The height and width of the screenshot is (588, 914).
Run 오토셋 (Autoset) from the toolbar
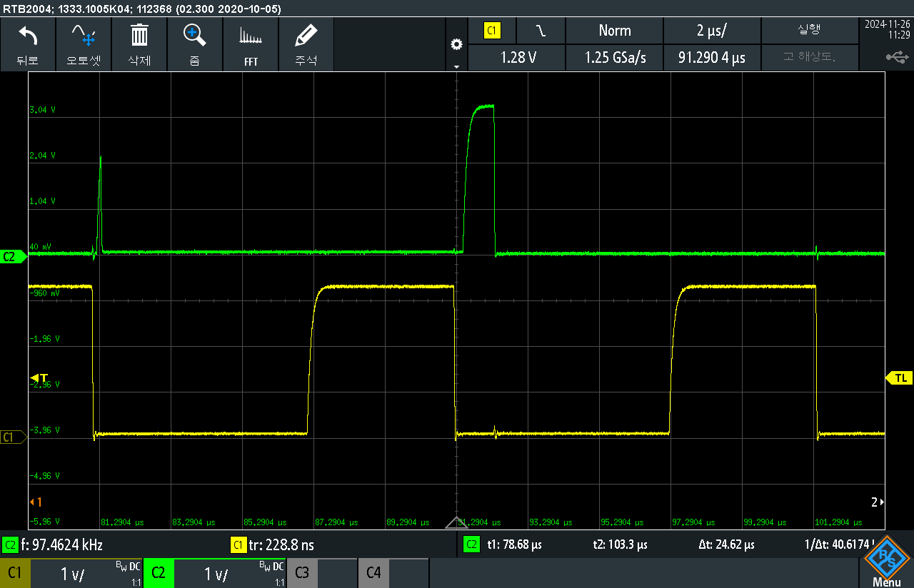84,44
